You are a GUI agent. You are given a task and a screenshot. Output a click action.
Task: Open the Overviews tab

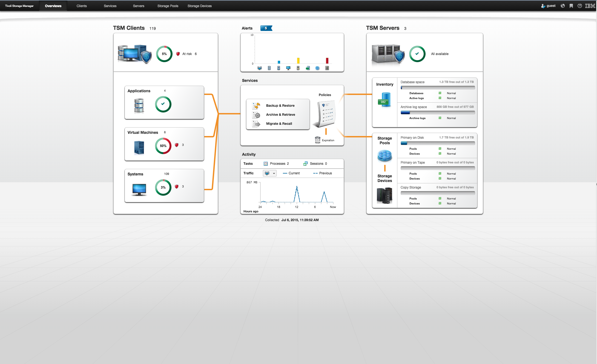click(53, 6)
